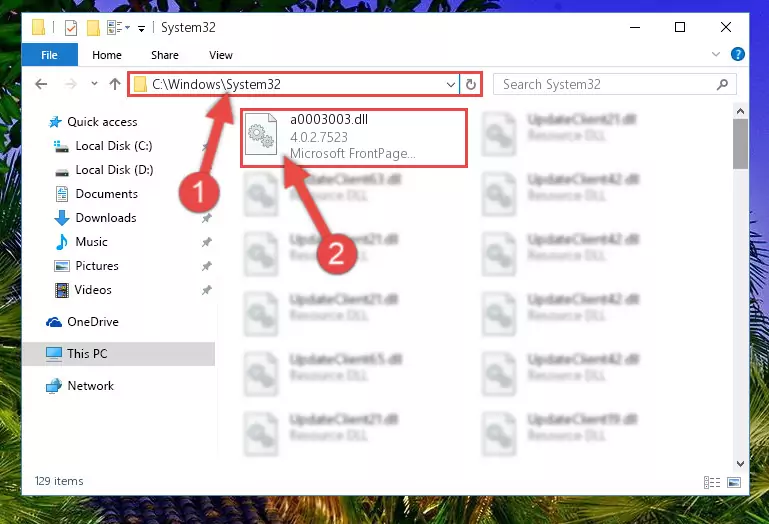Click the New folder icon in the quick access toolbar
769x524 pixels.
coord(93,28)
